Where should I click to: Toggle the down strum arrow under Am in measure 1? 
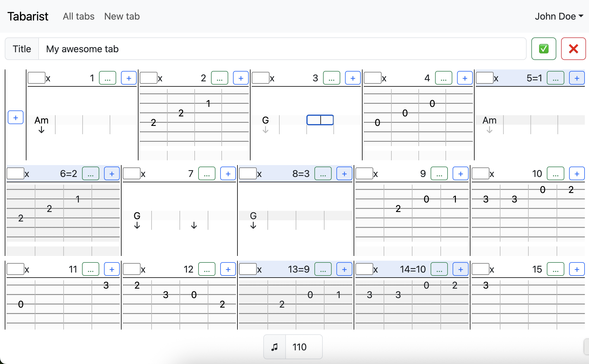(41, 130)
